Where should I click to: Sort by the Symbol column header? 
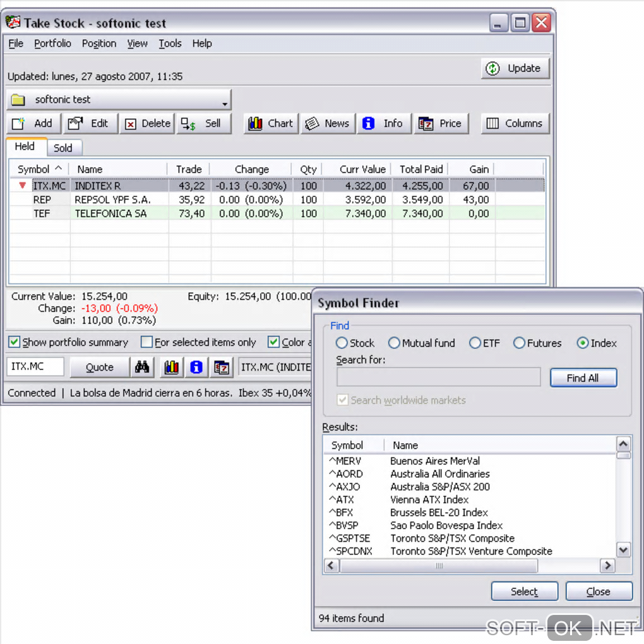coord(39,169)
